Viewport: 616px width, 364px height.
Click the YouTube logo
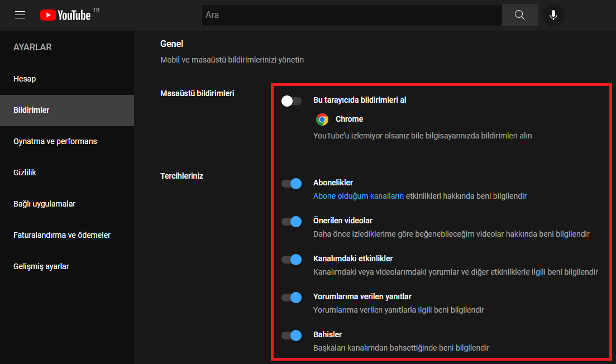tap(65, 15)
